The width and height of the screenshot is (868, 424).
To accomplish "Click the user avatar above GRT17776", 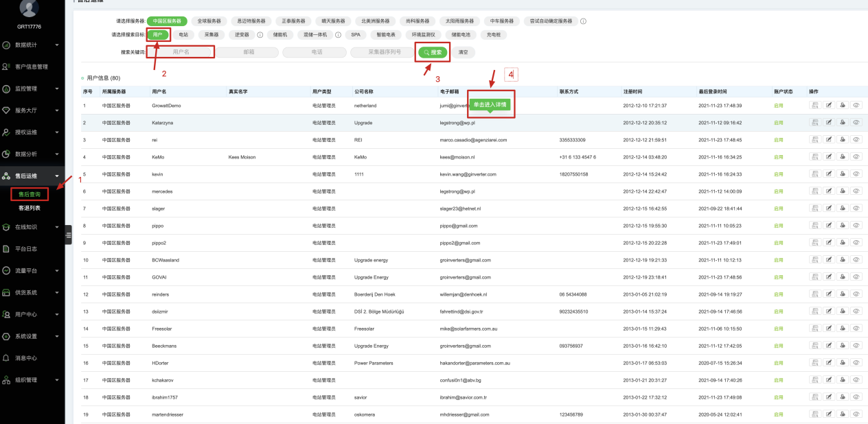I will 29,8.
